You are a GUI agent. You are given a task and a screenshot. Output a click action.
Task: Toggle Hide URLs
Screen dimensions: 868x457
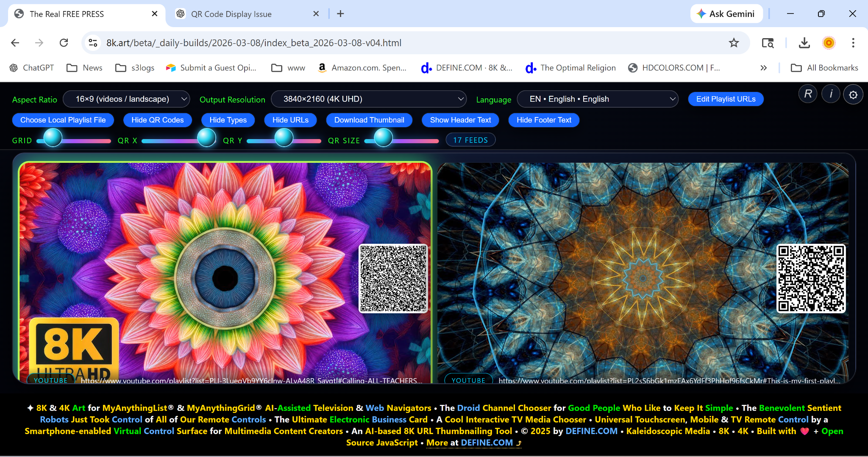pyautogui.click(x=291, y=120)
